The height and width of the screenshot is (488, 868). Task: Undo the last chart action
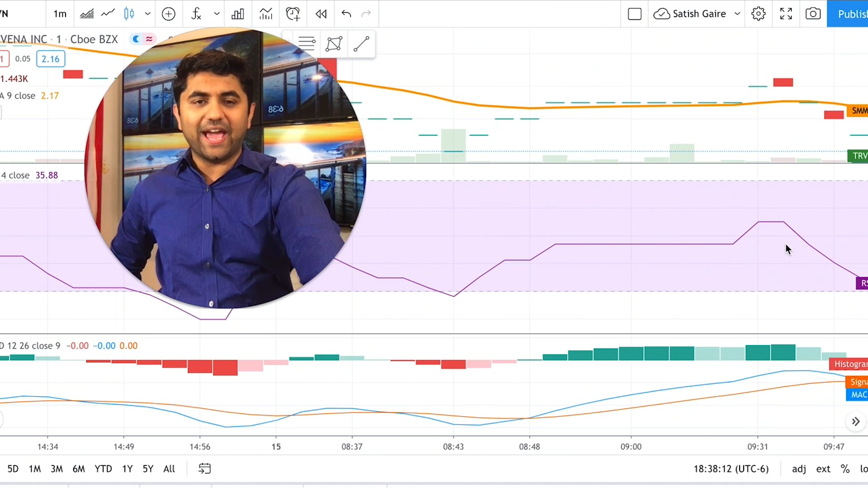[x=346, y=14]
